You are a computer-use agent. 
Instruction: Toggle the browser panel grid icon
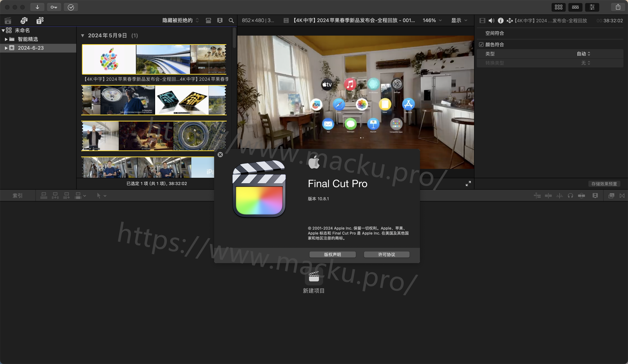tap(558, 7)
